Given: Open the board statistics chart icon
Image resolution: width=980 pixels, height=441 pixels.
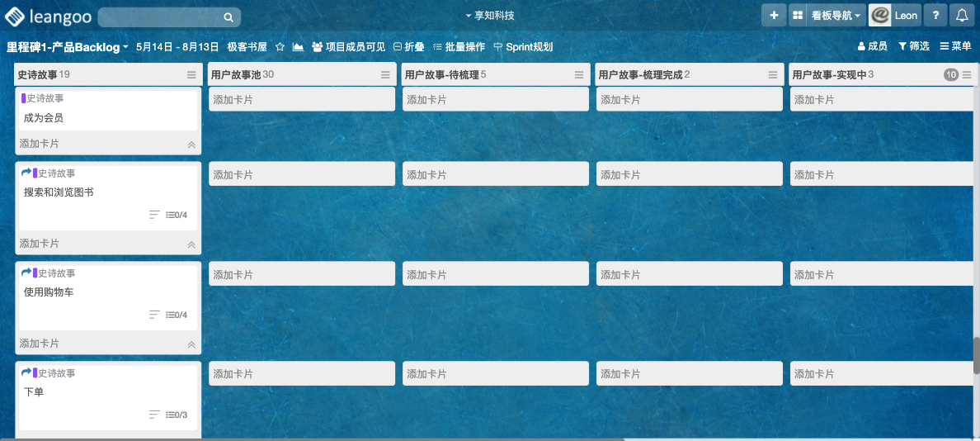Looking at the screenshot, I should click(x=298, y=47).
